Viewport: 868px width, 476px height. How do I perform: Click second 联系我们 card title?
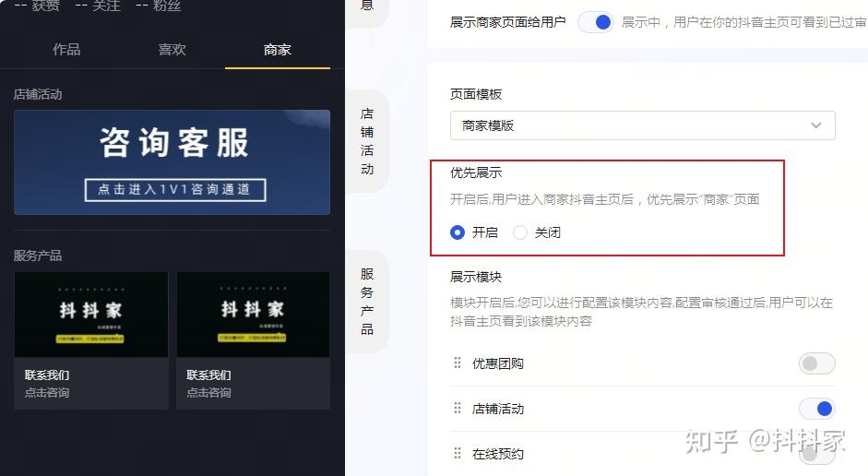(x=208, y=375)
